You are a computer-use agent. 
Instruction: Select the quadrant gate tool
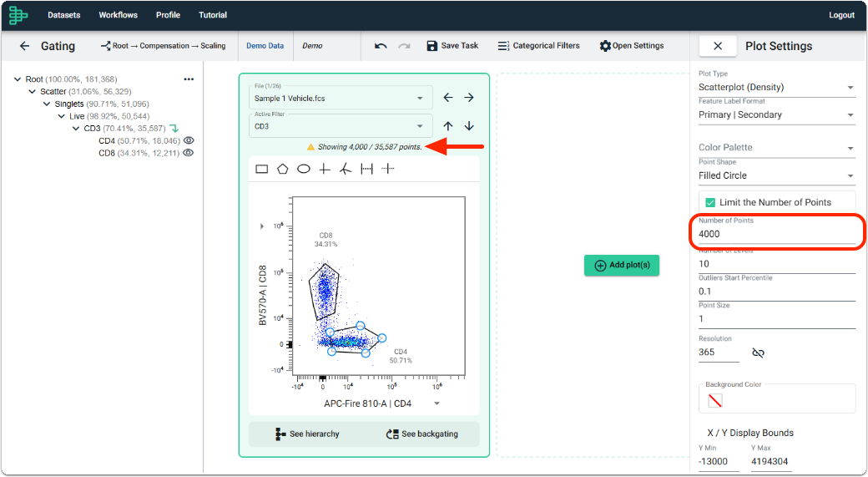325,169
